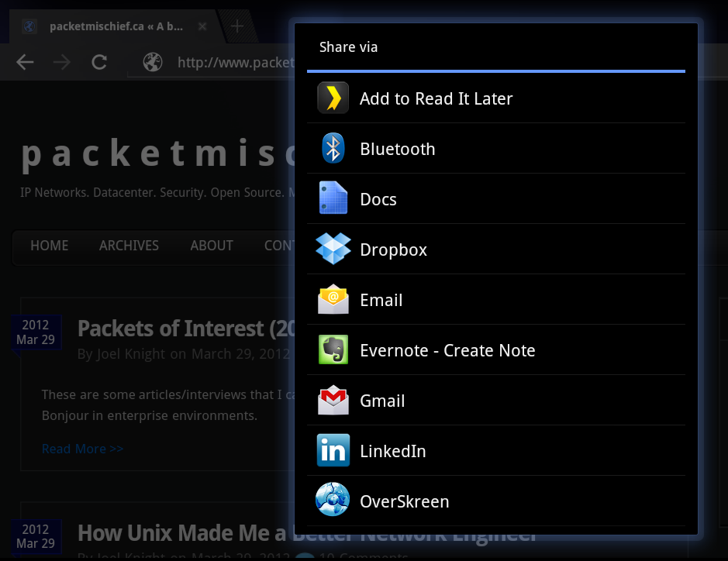The height and width of the screenshot is (561, 728).
Task: Share via Dropbox
Action: point(496,250)
